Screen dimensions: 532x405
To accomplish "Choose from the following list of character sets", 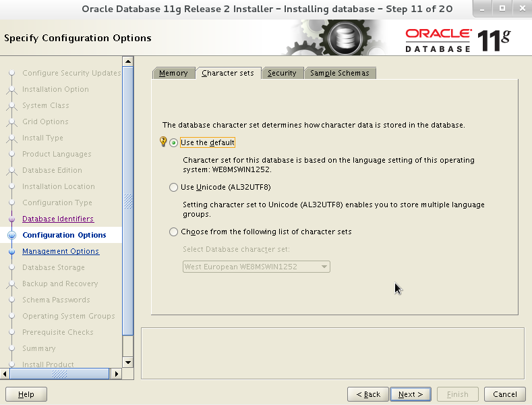I will 174,232.
